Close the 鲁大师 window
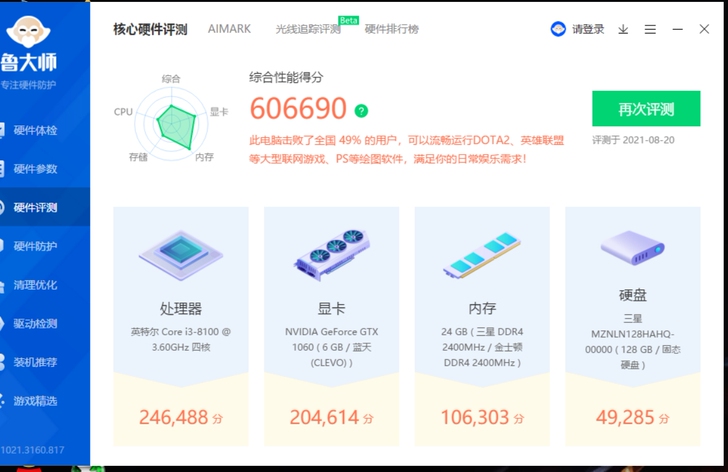The width and height of the screenshot is (728, 472). 704,29
